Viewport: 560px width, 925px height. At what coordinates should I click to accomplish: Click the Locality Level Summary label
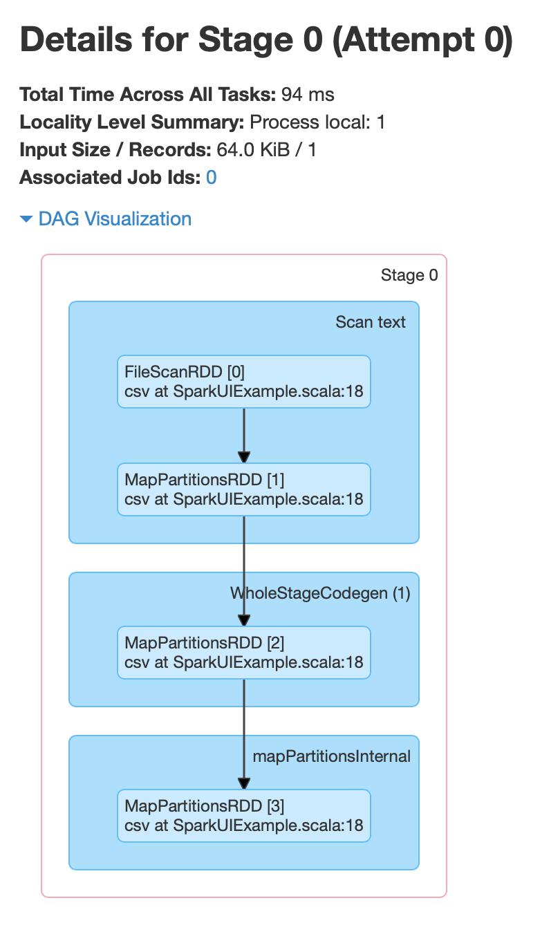(132, 122)
